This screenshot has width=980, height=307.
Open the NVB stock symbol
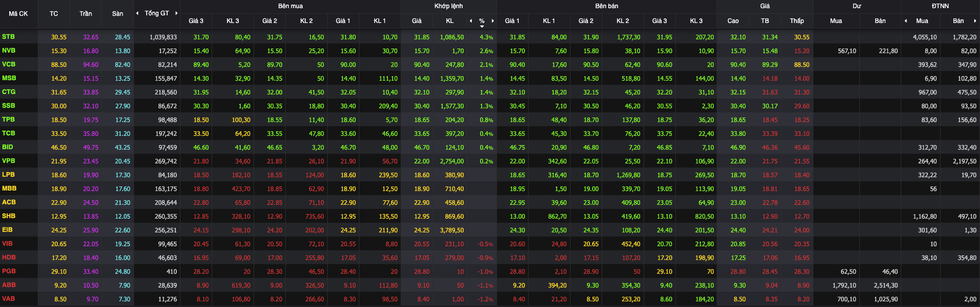[9, 51]
